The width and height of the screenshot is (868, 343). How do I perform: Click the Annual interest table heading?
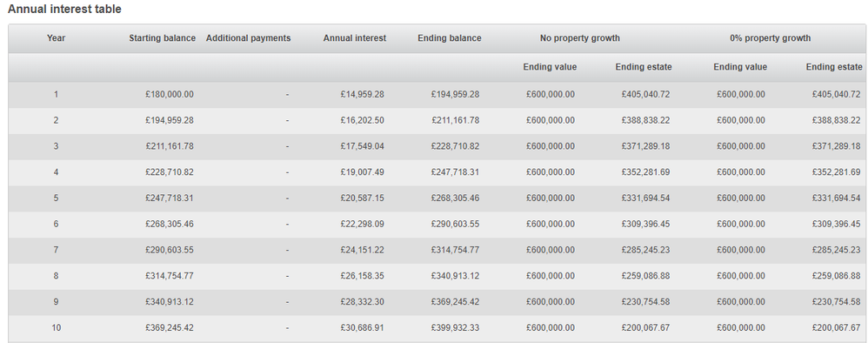[x=64, y=10]
